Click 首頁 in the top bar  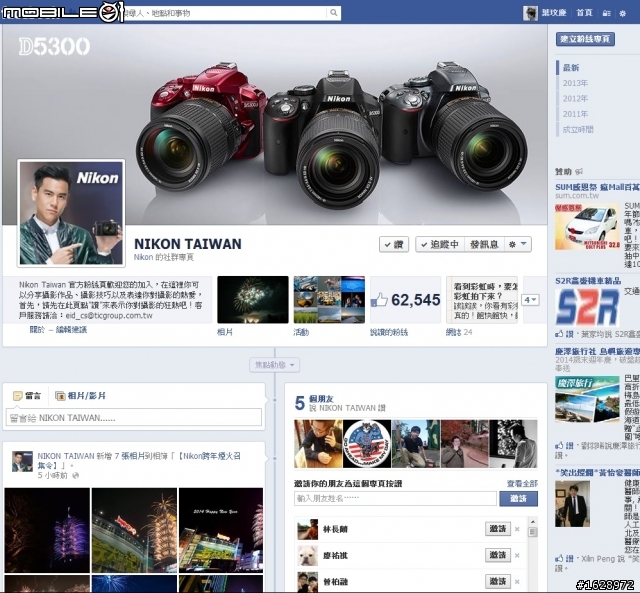coord(584,13)
